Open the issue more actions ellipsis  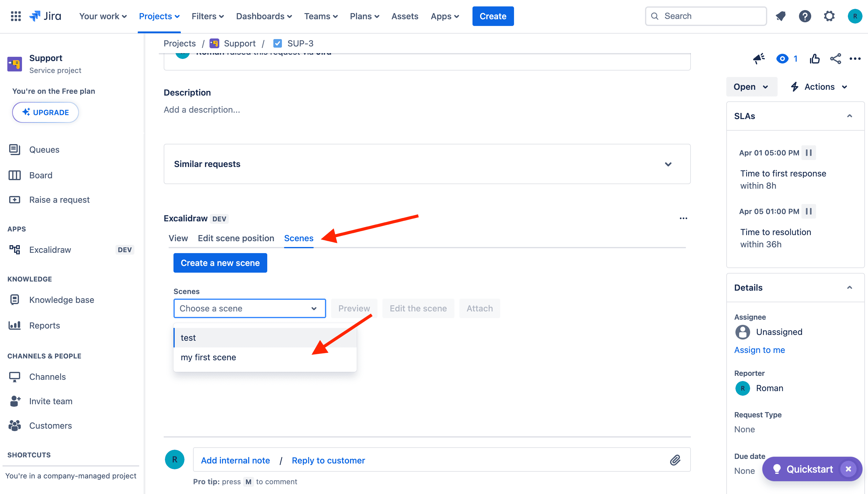(x=855, y=58)
